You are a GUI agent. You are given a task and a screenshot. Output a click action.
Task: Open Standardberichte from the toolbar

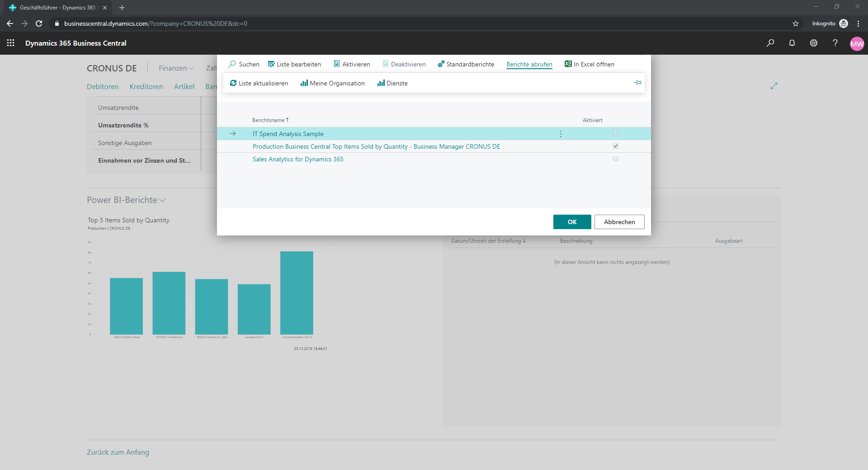coord(466,64)
